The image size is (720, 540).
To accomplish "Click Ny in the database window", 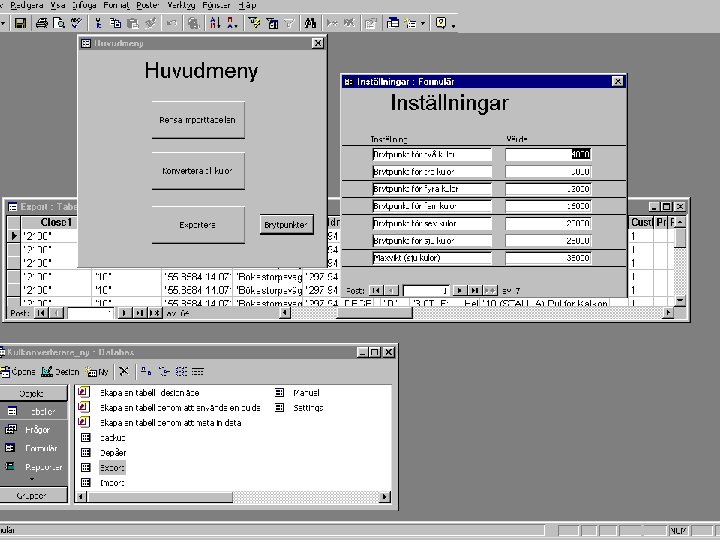I will pos(97,371).
